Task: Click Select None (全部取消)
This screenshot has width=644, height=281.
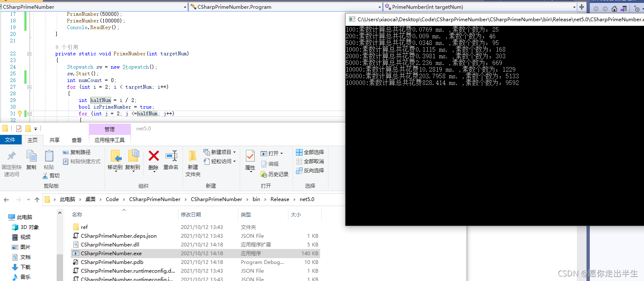Action: coord(310,162)
